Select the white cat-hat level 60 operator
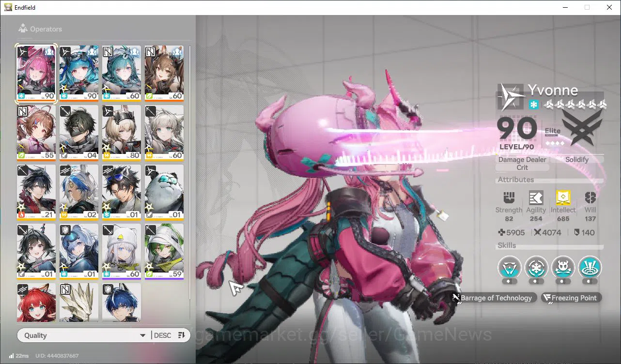 [122, 252]
